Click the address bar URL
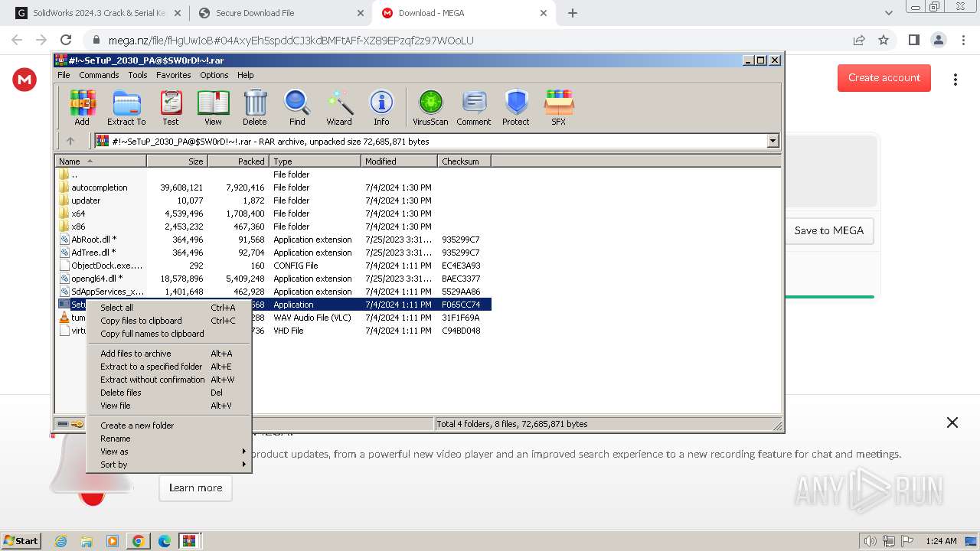This screenshot has height=551, width=980. (291, 40)
